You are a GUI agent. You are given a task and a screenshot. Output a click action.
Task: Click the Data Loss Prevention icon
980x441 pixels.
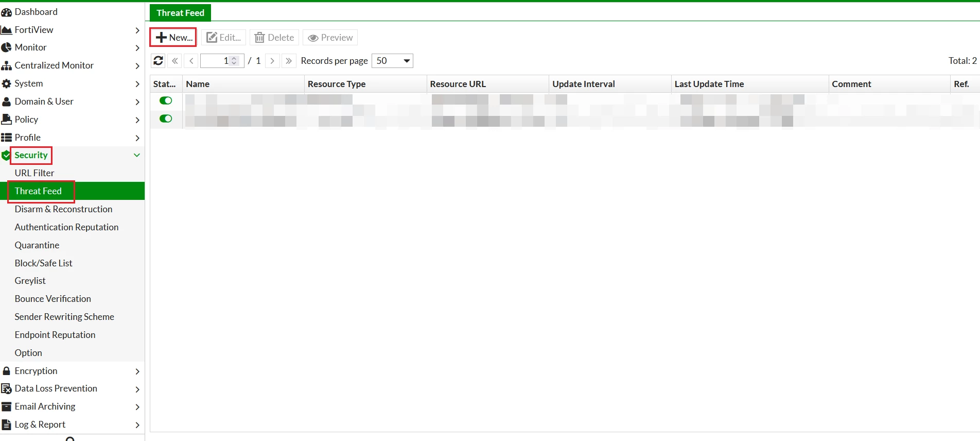[6, 388]
